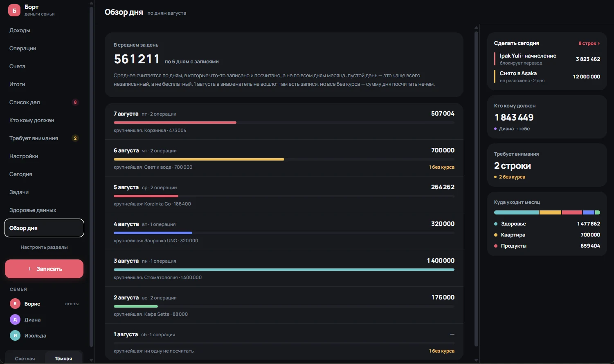614x364 pixels.
Task: Open the 5 августа day row
Action: pos(284,195)
